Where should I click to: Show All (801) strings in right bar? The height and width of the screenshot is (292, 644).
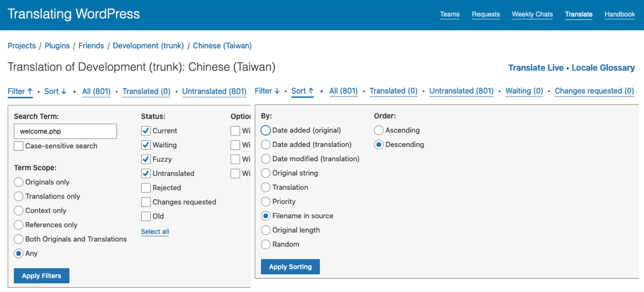pyautogui.click(x=343, y=91)
